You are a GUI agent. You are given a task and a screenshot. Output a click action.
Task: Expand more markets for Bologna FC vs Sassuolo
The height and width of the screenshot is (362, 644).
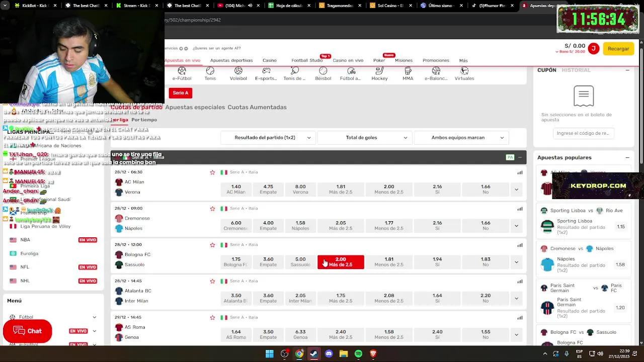(x=516, y=262)
